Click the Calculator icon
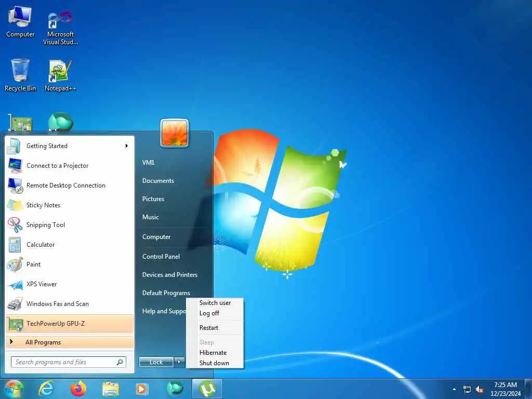 (x=15, y=244)
